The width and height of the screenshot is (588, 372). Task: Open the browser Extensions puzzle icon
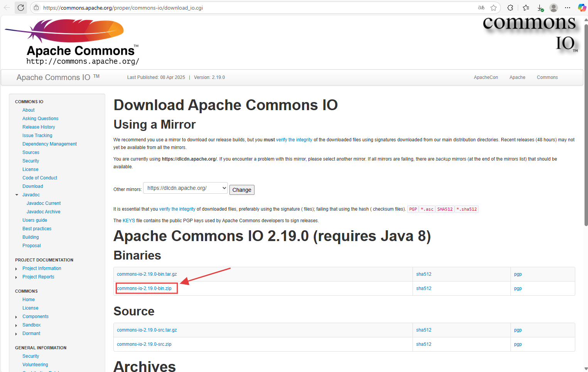[x=510, y=7]
